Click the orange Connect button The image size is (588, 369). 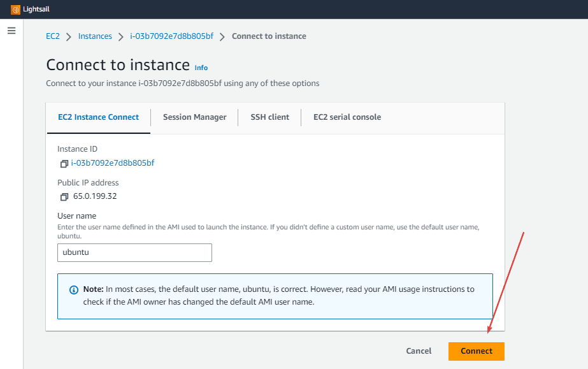click(477, 351)
